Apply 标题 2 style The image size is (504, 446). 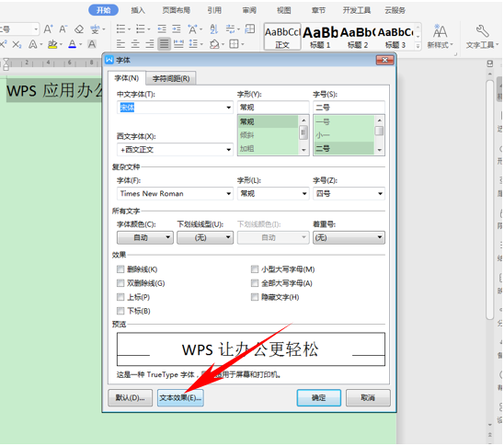pos(358,36)
